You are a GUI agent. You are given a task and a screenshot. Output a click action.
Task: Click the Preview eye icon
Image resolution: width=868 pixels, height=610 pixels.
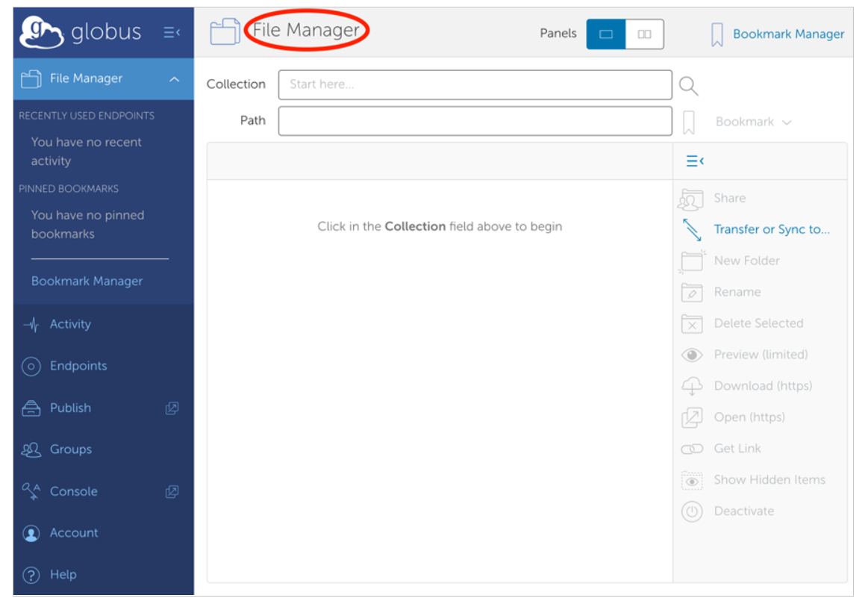692,355
